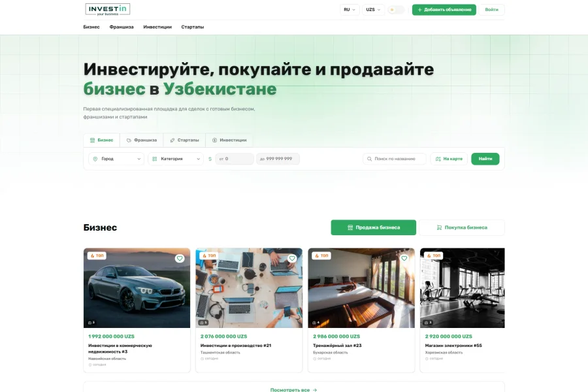Click the map icon in На карте
The image size is (588, 392).
click(438, 159)
